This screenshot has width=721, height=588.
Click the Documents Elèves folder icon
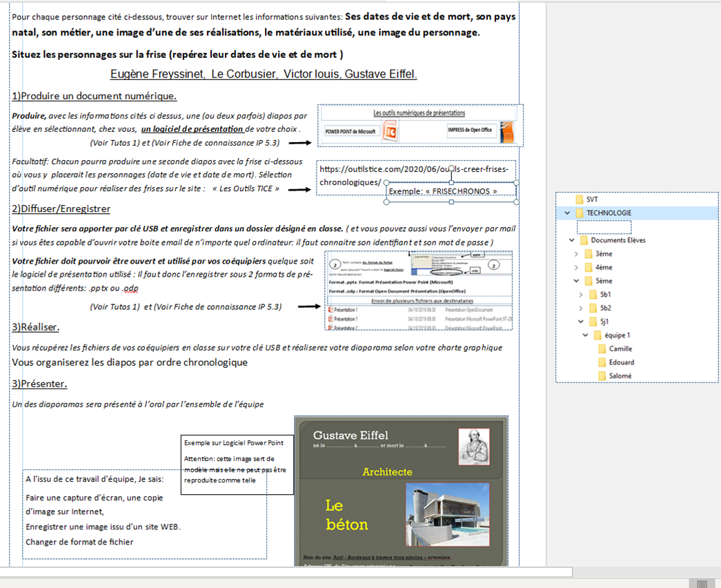coord(584,240)
